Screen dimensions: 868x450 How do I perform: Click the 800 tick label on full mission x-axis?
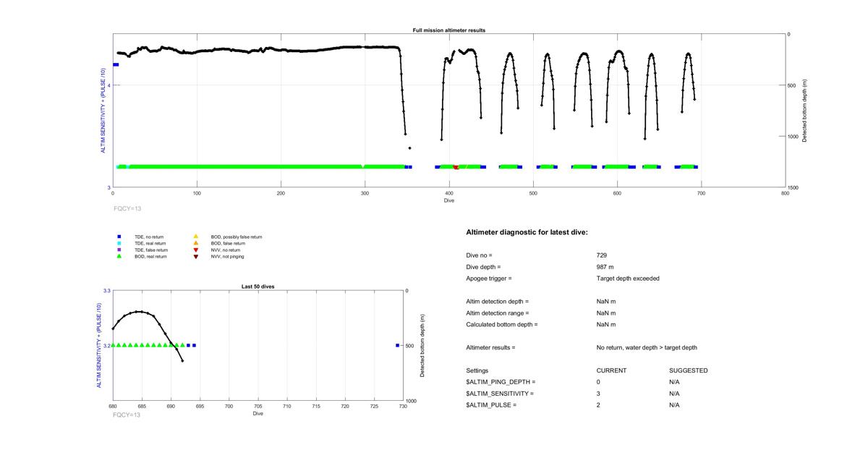785,194
